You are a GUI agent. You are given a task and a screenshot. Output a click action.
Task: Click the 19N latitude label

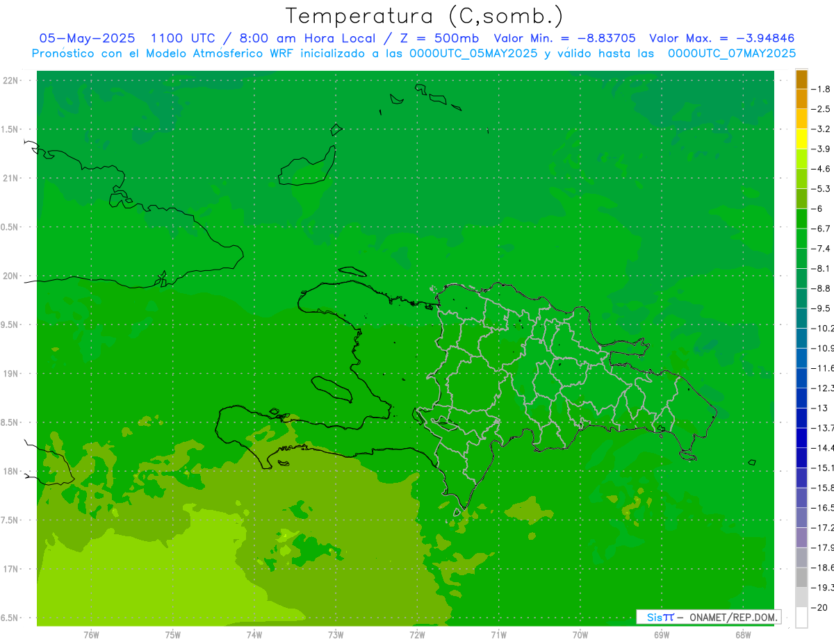click(x=10, y=374)
